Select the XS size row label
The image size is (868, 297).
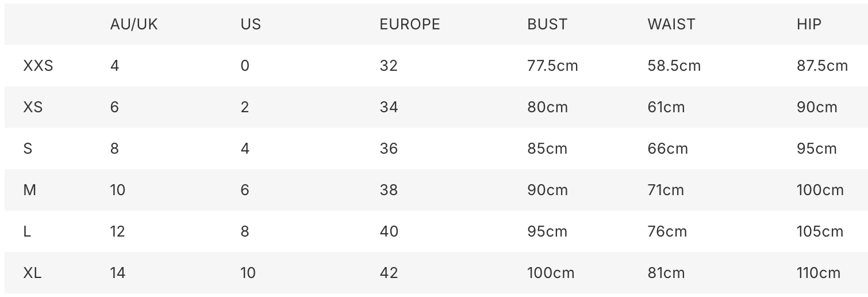tap(33, 107)
